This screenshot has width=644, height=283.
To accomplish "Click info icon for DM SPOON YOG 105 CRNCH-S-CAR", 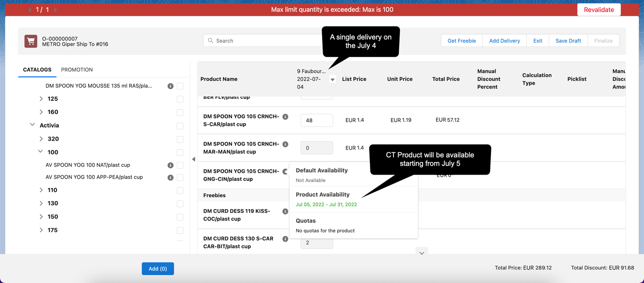I will tap(285, 117).
